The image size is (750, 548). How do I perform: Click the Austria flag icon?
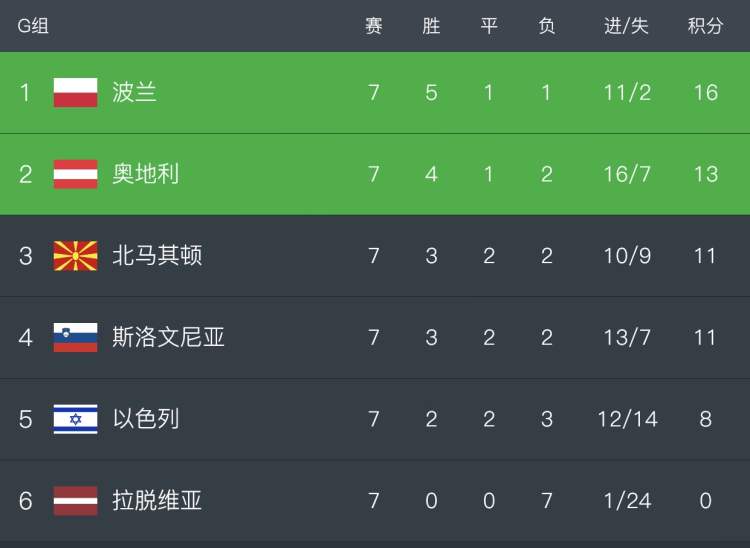click(75, 174)
